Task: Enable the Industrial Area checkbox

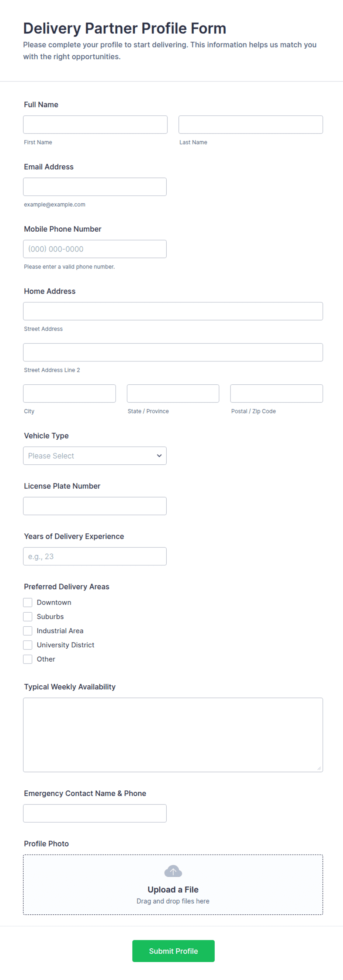Action: (28, 630)
